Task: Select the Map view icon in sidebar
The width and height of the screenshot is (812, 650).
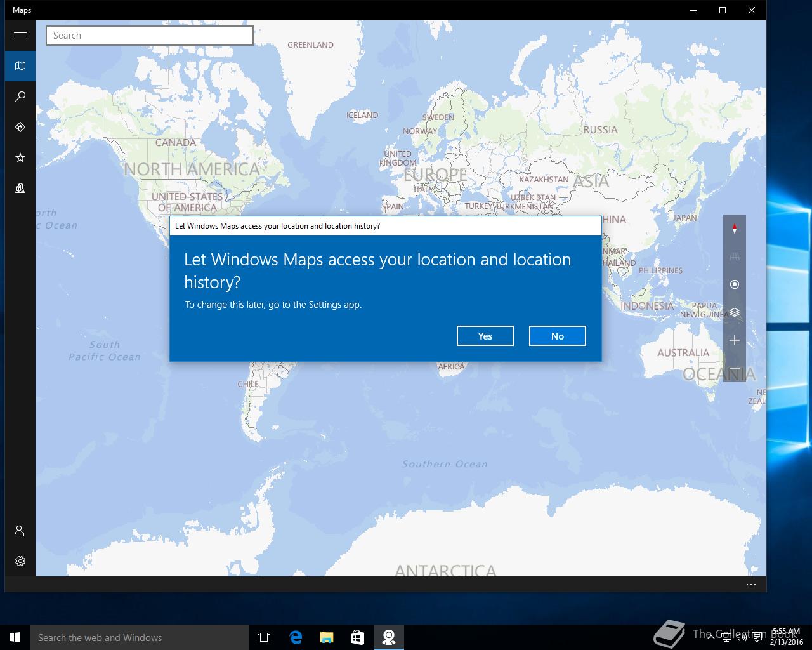Action: click(x=20, y=66)
